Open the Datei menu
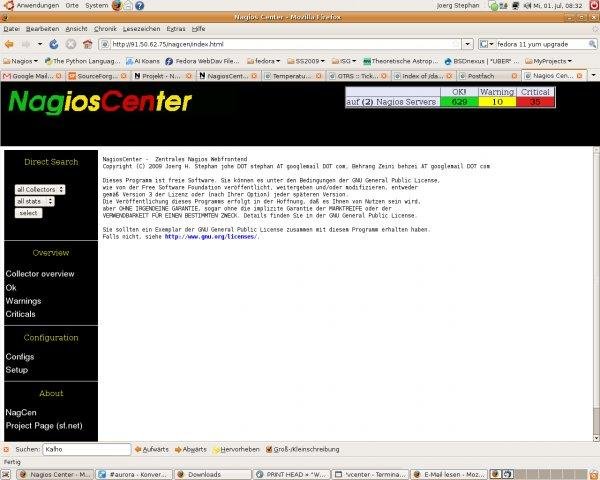This screenshot has height=480, width=600. point(11,29)
